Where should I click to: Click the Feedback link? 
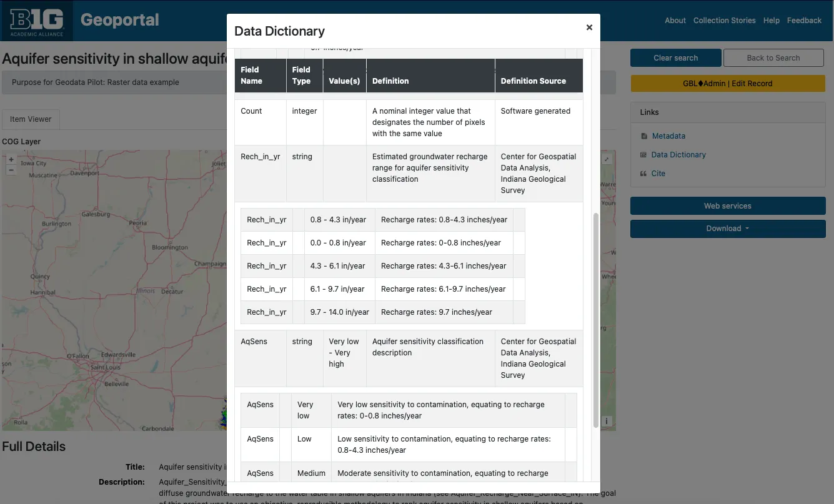pos(804,21)
